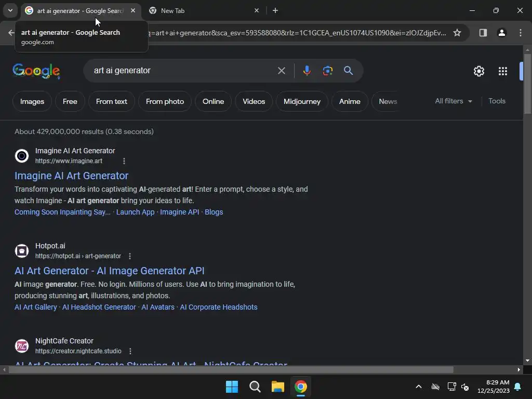Open more options for nightcafe.studio result
532x399 pixels.
pos(130,351)
